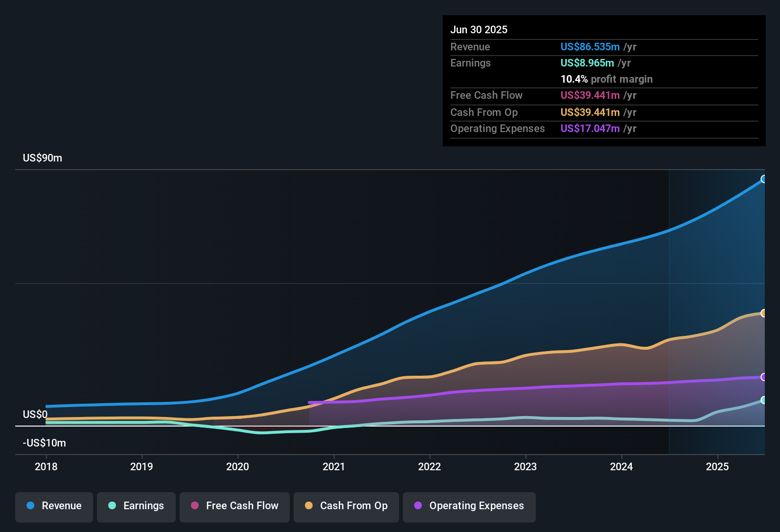Click the orange Cash From Op legend dot

[309, 506]
